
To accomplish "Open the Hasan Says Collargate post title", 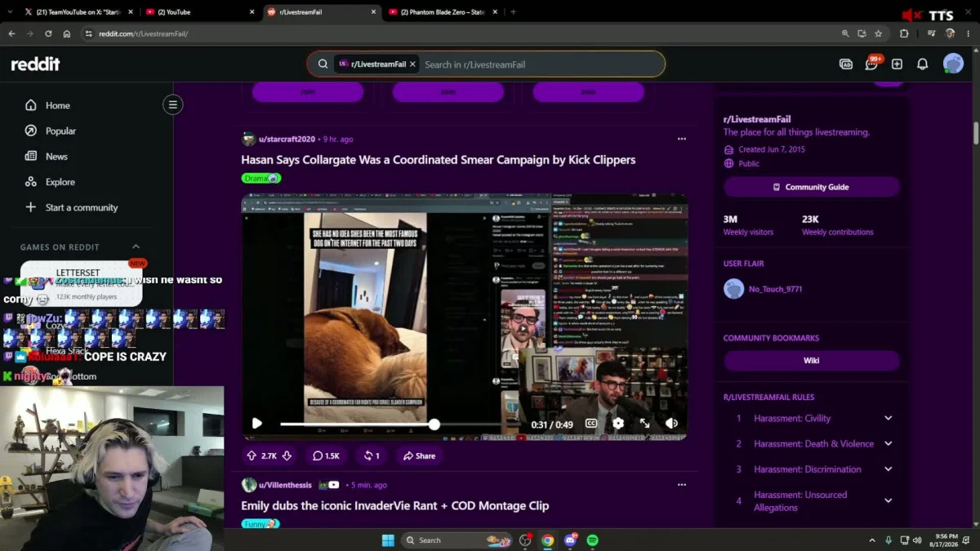I will (438, 160).
